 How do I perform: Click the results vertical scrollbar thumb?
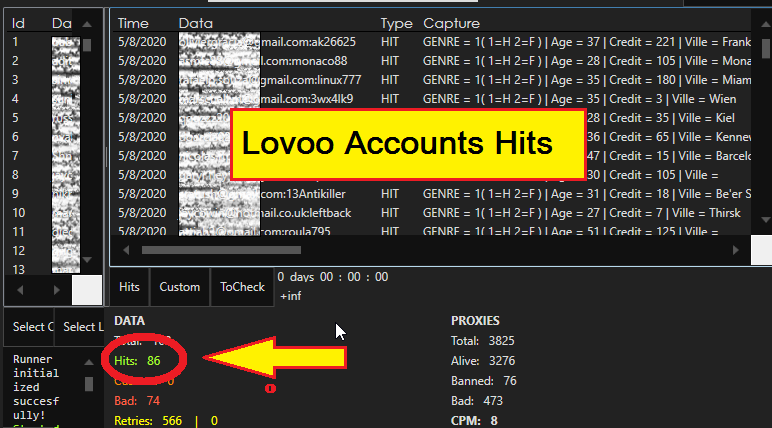(766, 48)
